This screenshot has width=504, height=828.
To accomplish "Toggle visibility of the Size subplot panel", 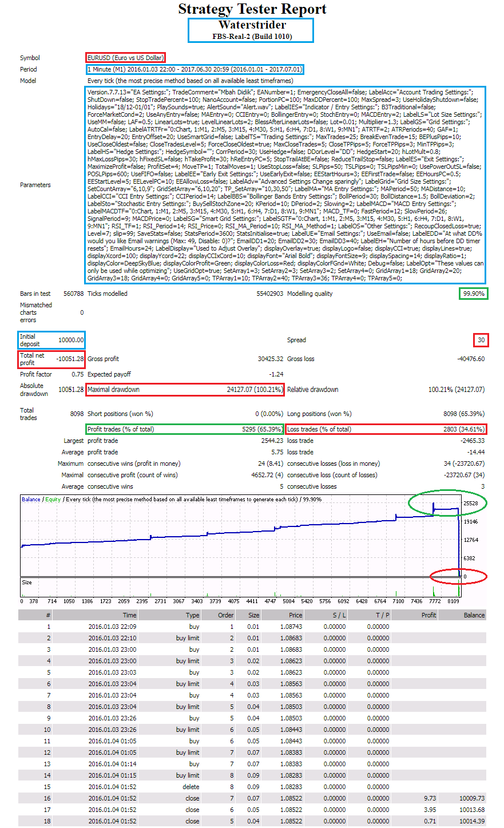I will 26,582.
